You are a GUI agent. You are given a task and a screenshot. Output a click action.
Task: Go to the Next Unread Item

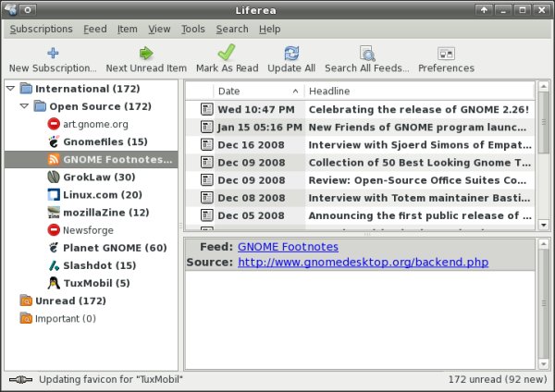coord(146,53)
